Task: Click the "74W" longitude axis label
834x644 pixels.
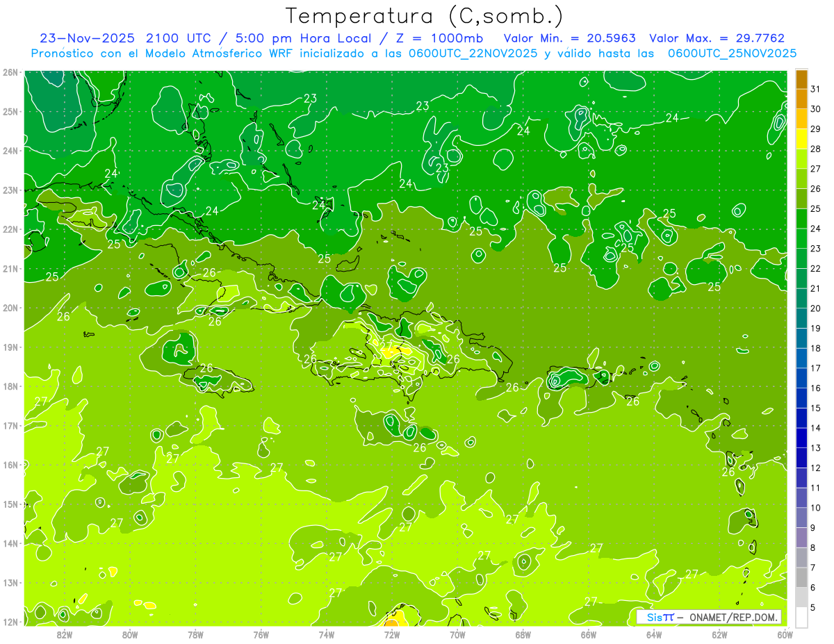Action: point(327,634)
